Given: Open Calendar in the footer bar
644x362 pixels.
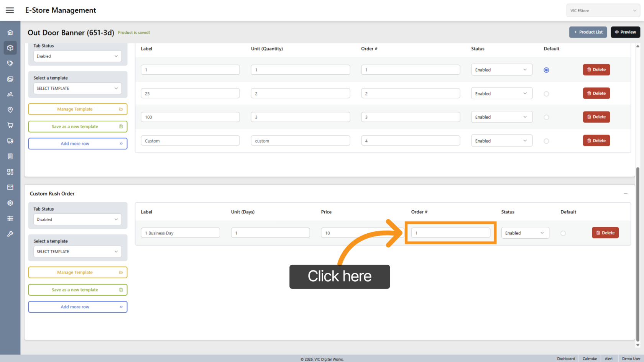Looking at the screenshot, I should point(590,359).
